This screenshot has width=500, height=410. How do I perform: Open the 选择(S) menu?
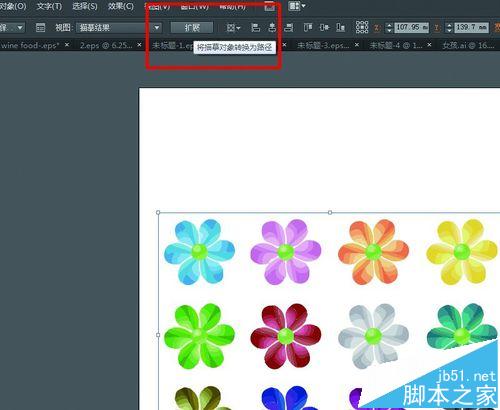(85, 6)
